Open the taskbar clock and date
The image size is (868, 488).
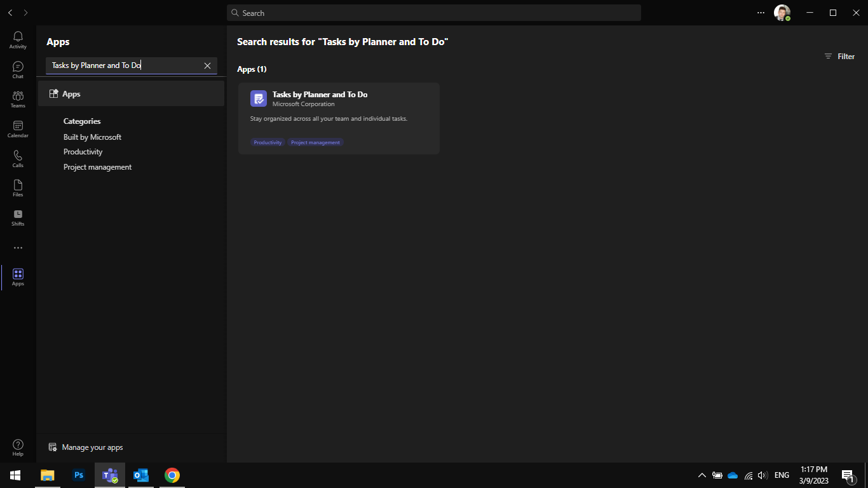(x=814, y=475)
